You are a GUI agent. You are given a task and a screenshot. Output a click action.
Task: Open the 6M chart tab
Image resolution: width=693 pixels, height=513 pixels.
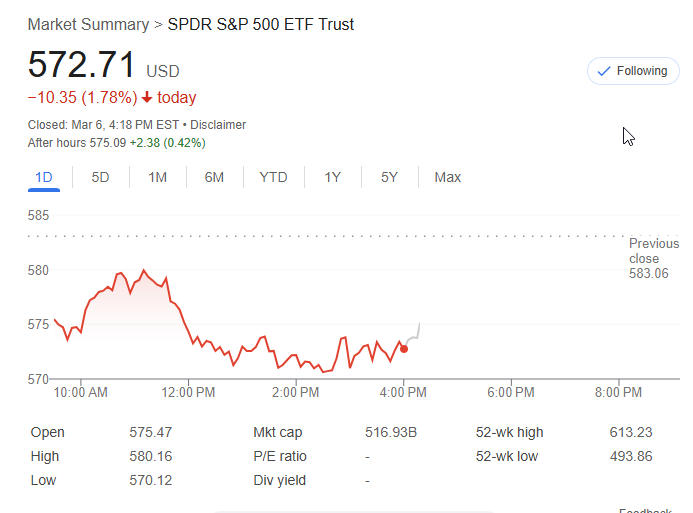[214, 177]
